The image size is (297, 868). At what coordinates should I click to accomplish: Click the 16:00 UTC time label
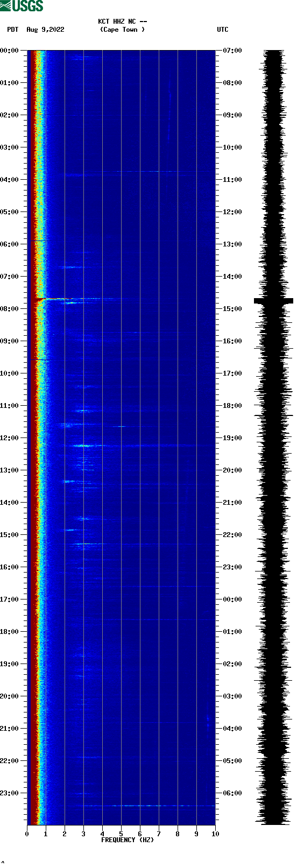click(x=232, y=341)
